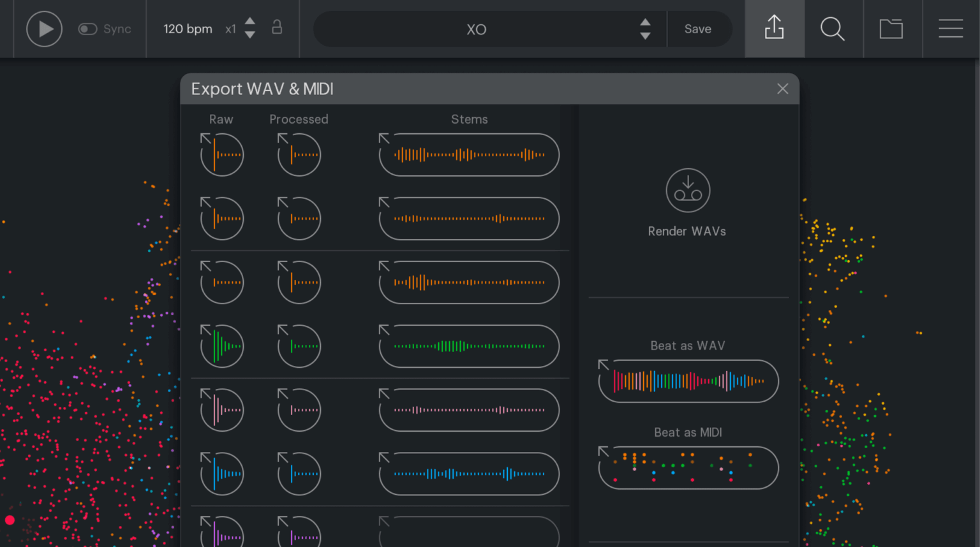Open the file browser folder icon

(x=891, y=29)
